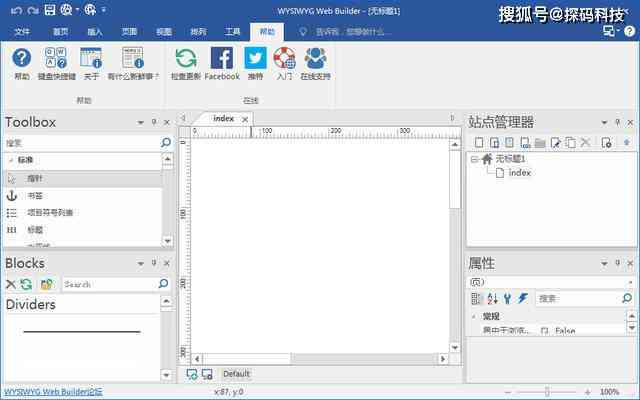Viewport: 640px width, 400px height.
Task: Click the save floppy disk icon
Action: (x=50, y=10)
